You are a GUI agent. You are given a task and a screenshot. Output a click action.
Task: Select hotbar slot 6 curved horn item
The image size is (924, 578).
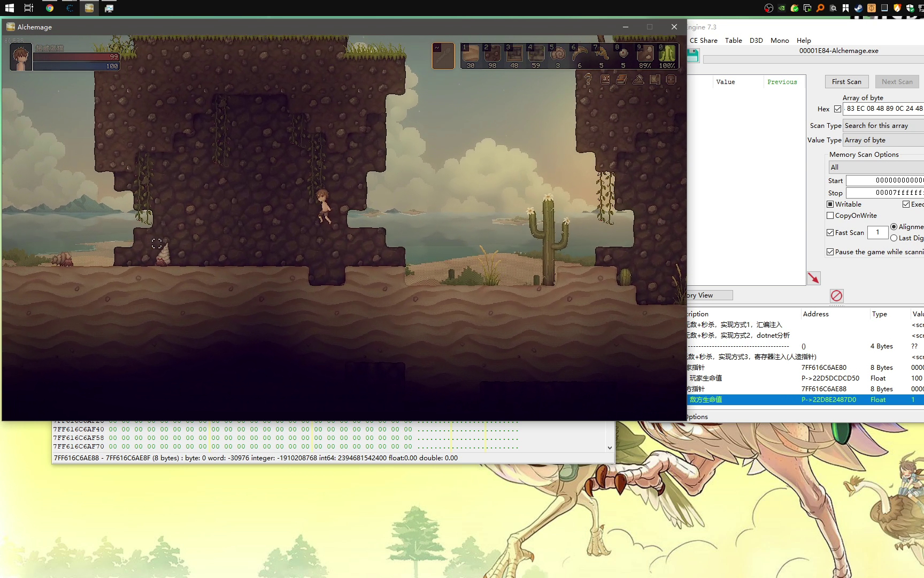point(580,56)
